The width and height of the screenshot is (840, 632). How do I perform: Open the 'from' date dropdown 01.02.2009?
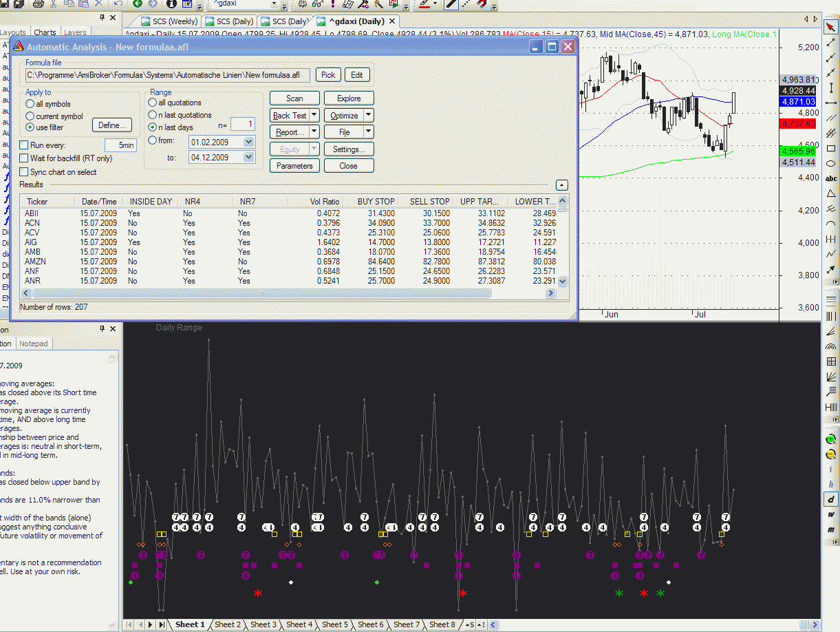click(x=249, y=142)
